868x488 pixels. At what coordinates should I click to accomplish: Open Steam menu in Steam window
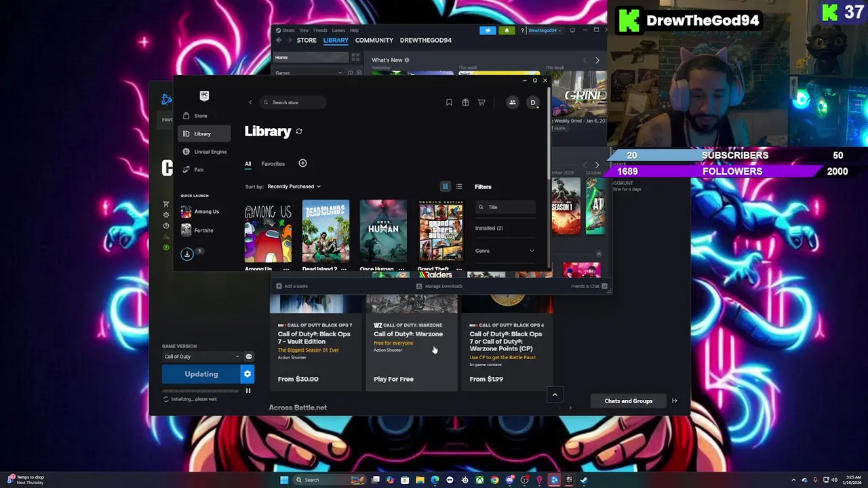coord(285,30)
